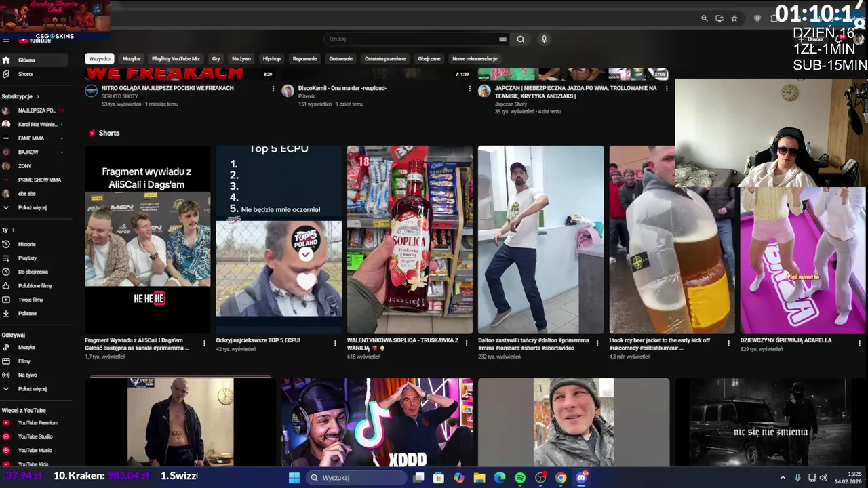Open the PRIME SHOW MMA channel

pyautogui.click(x=34, y=180)
